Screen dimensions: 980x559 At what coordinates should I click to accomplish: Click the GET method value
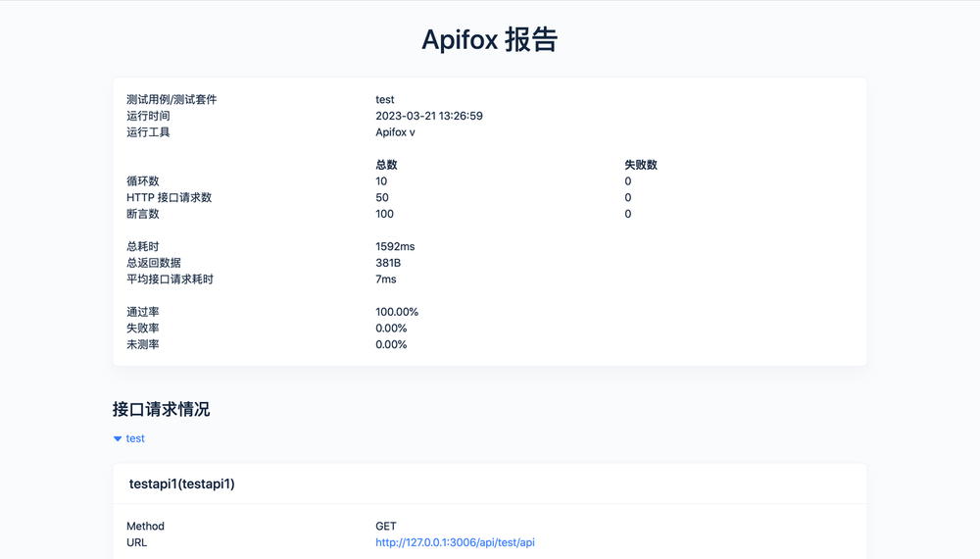(x=386, y=527)
